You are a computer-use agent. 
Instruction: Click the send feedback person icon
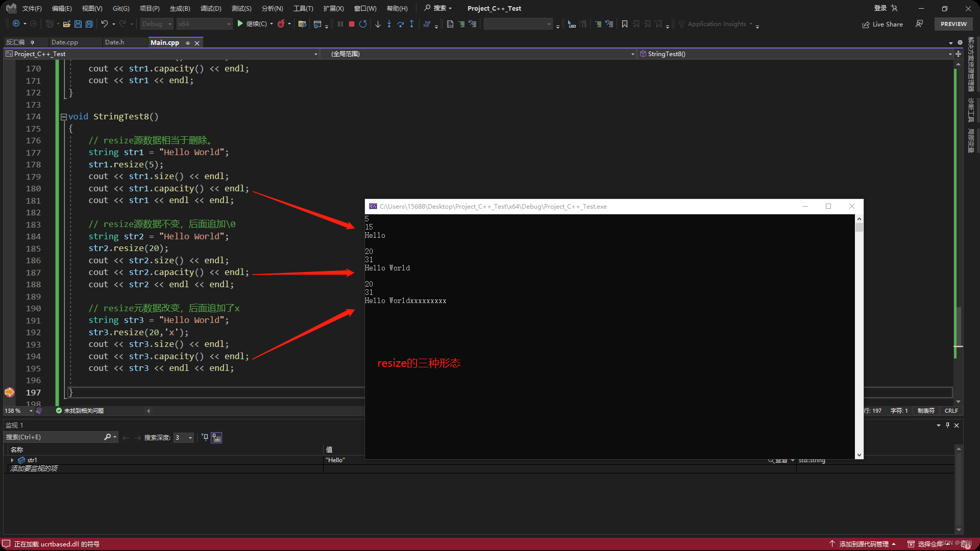click(919, 24)
